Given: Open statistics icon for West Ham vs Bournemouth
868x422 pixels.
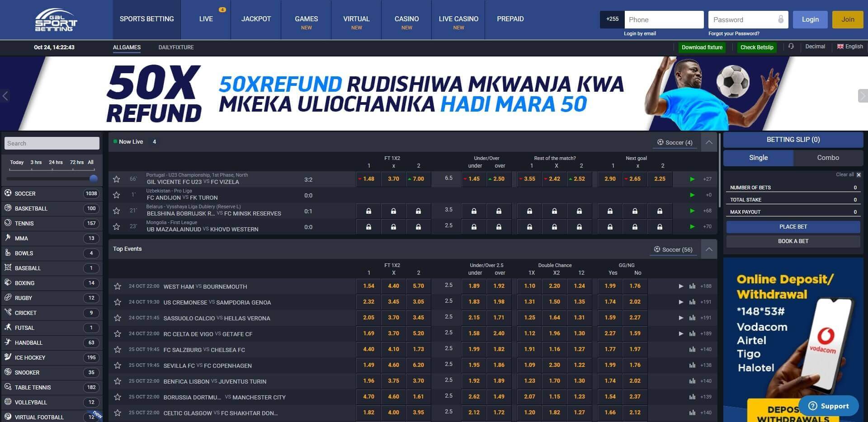Looking at the screenshot, I should (x=692, y=286).
